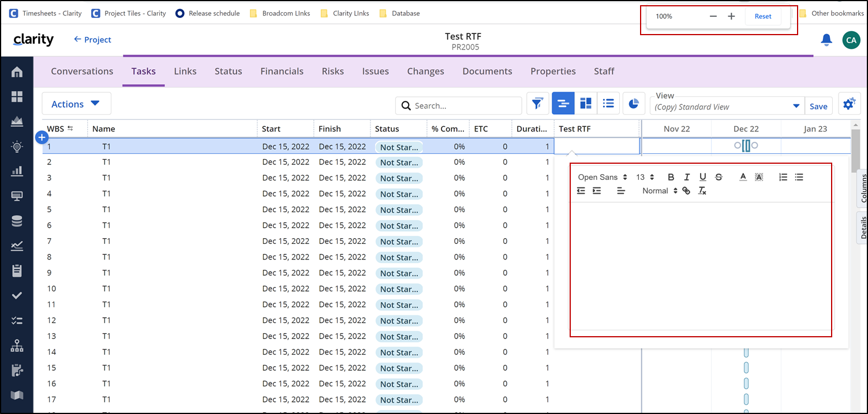This screenshot has width=868, height=414.
Task: Open the view settings gear icon
Action: (849, 104)
